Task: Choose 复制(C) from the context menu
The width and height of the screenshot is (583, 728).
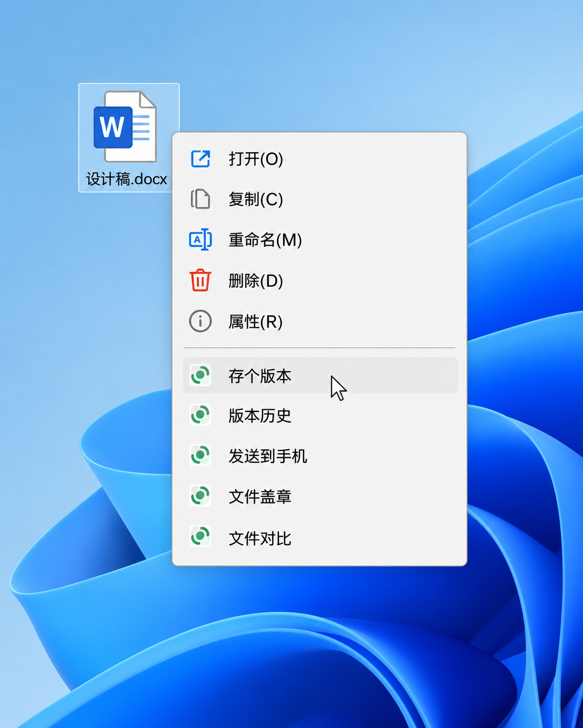Action: pyautogui.click(x=320, y=199)
